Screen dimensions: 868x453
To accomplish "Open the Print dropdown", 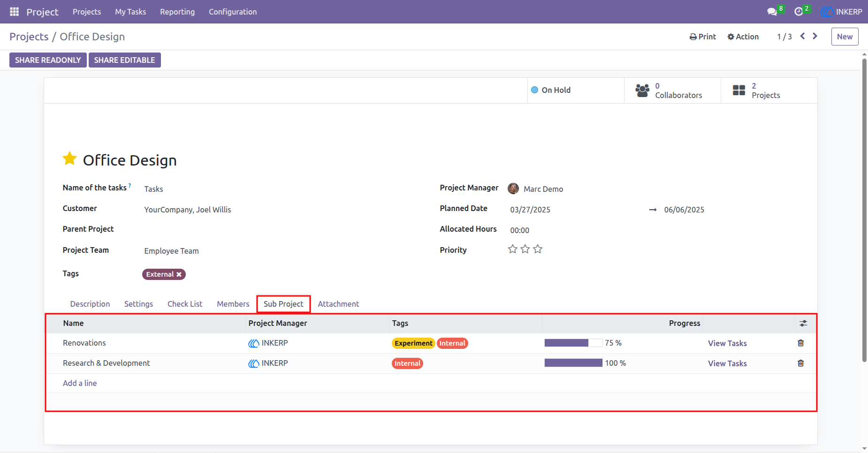I will [703, 37].
